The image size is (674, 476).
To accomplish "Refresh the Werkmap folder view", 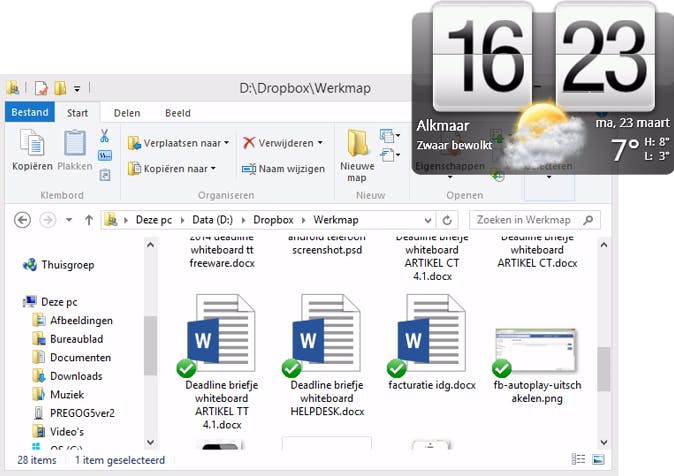I will 447,220.
